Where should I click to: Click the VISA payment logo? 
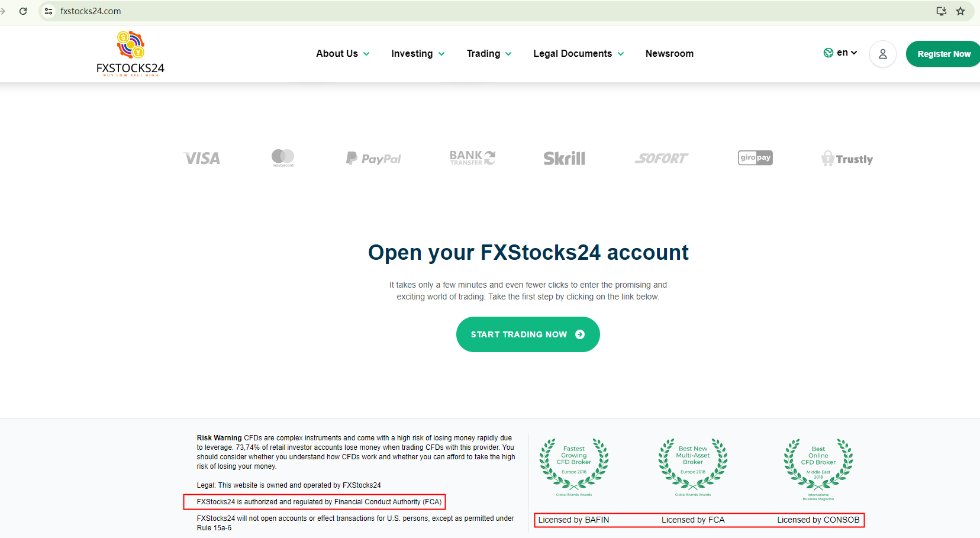[x=202, y=158]
